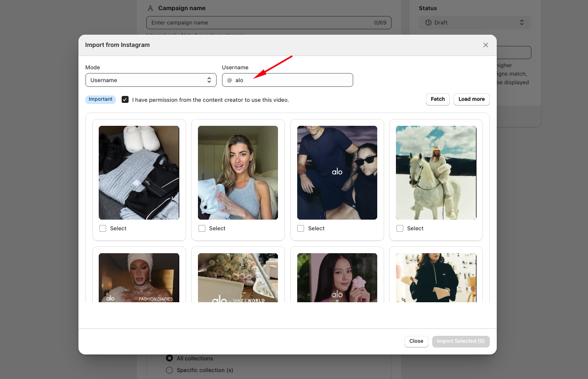The image size is (588, 379).
Task: Click the Close button in the dialog footer
Action: coord(416,341)
